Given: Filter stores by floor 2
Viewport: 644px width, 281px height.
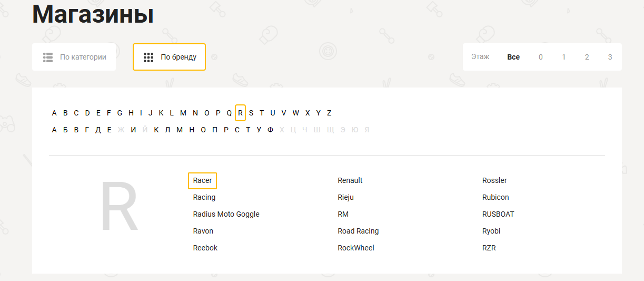Looking at the screenshot, I should tap(587, 57).
